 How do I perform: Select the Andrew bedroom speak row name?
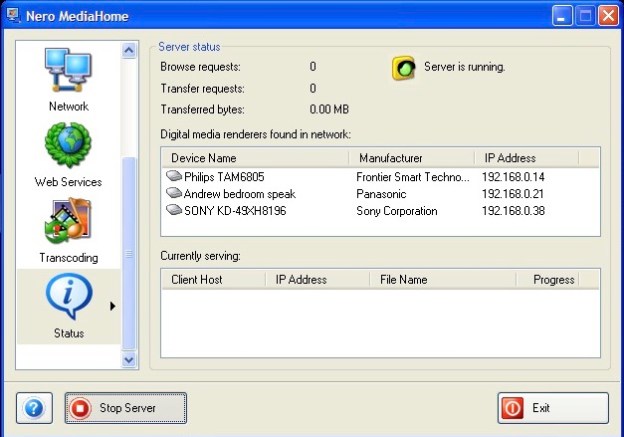coord(240,194)
